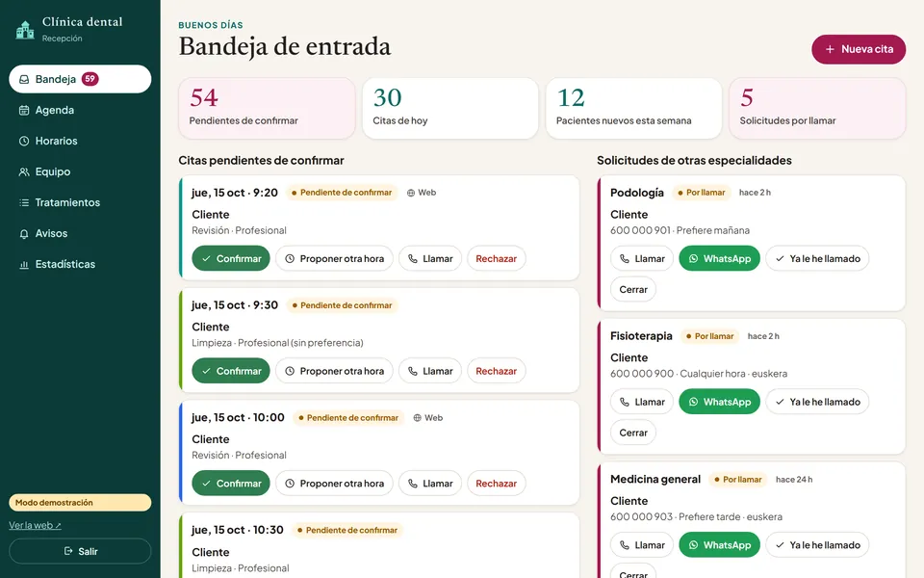Reject the 9:30 appointment

click(x=497, y=371)
